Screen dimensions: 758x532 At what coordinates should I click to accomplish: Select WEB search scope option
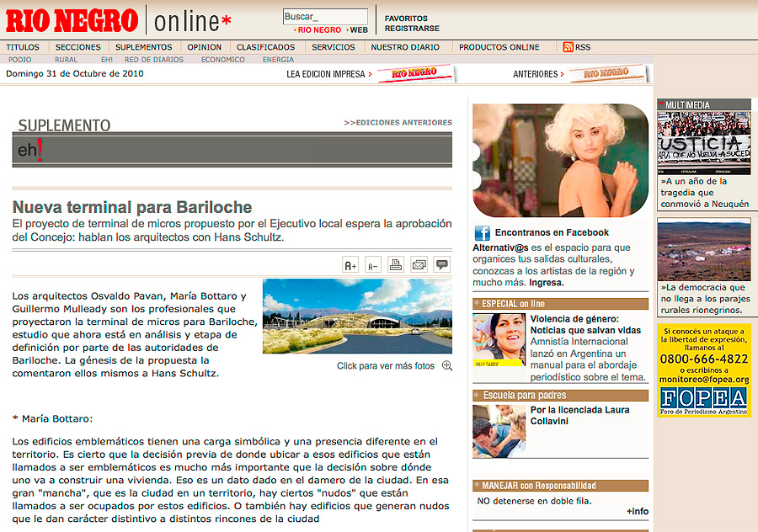coord(359,30)
